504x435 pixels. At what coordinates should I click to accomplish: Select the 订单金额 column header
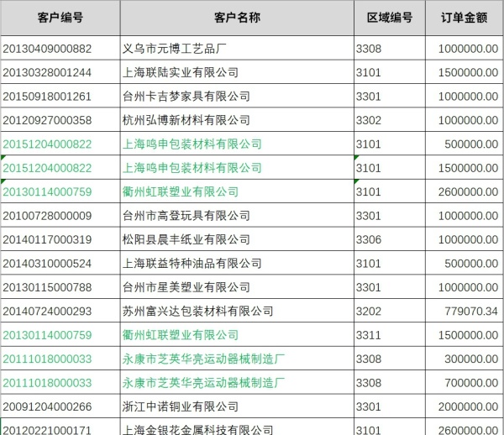(465, 18)
